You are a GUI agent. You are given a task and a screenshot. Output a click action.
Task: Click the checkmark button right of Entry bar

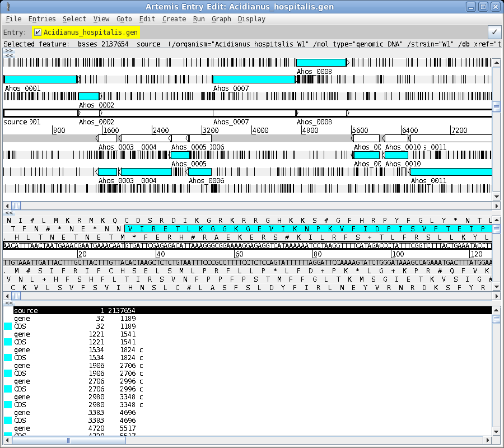494,32
